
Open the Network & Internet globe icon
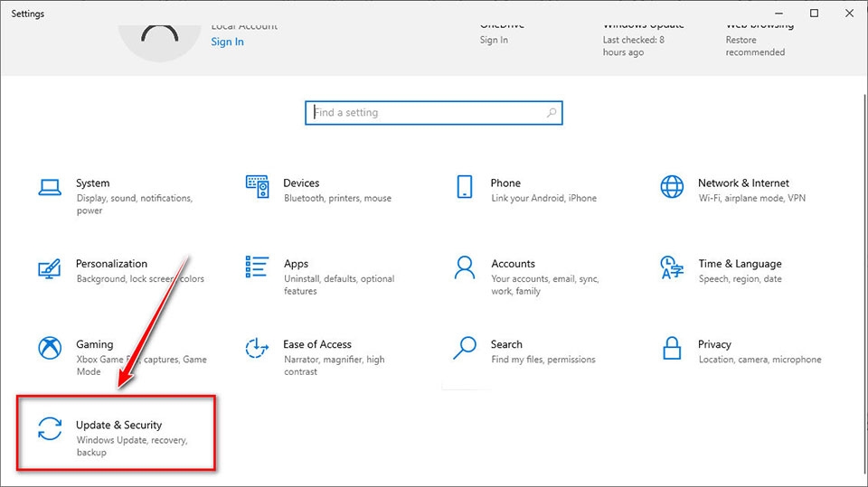[x=672, y=186]
